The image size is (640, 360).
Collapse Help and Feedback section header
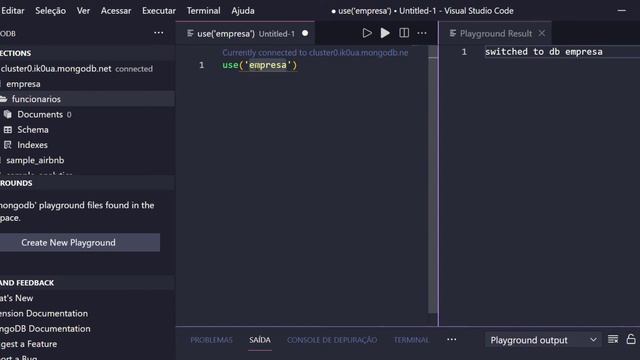pos(87,283)
